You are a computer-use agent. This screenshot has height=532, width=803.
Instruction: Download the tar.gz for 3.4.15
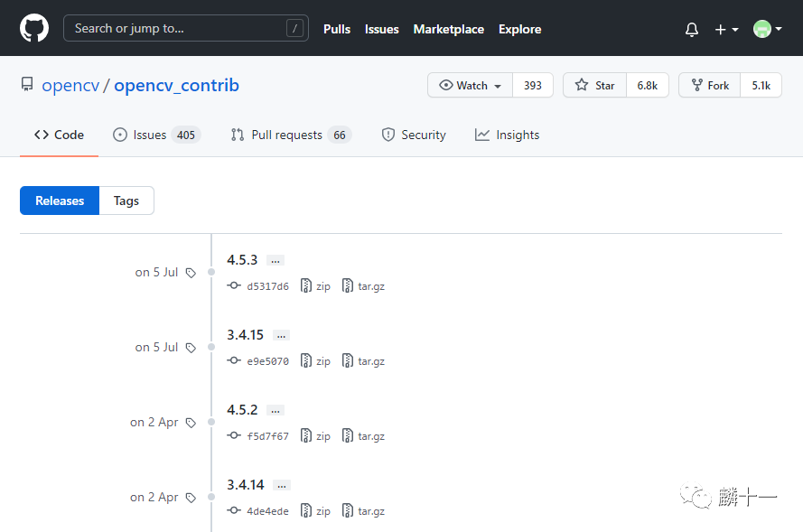[364, 361]
